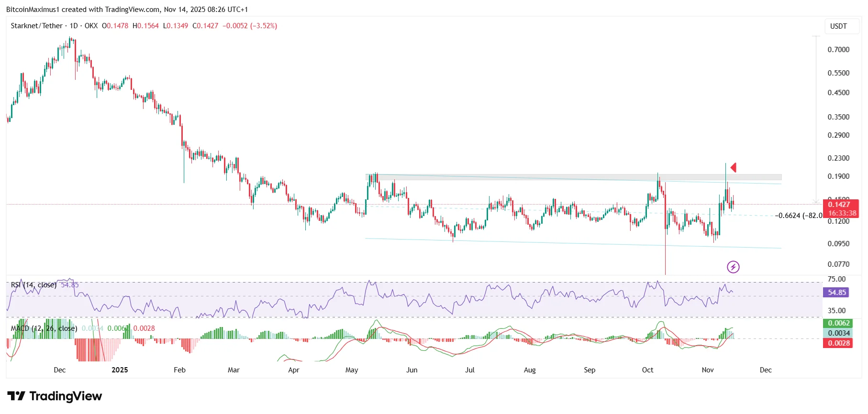
Task: Click the 0.7000 price scale label
Action: pos(838,50)
